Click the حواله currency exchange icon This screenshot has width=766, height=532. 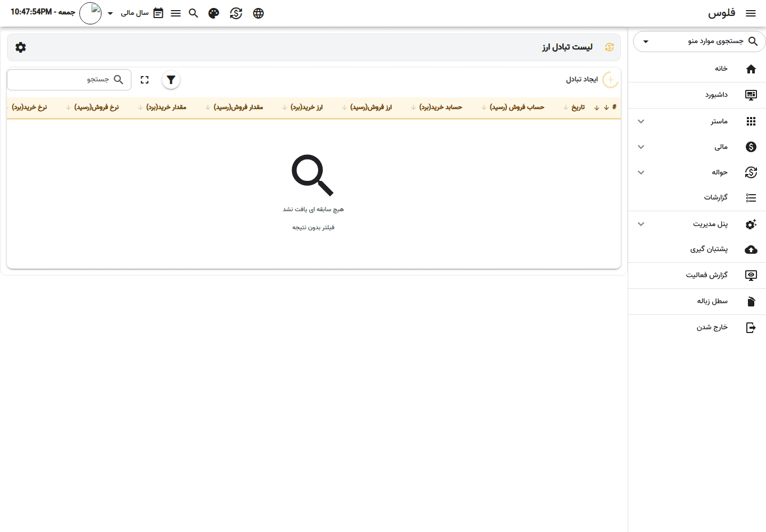751,172
